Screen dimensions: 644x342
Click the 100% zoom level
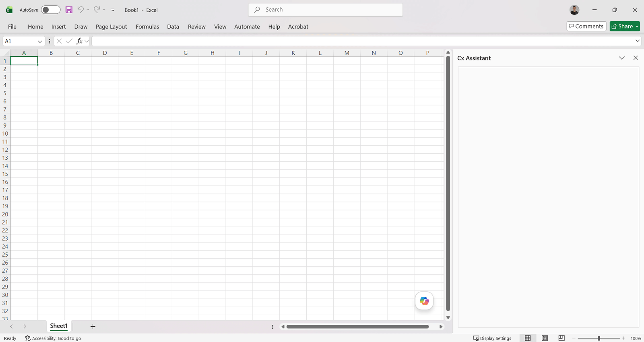pos(636,338)
